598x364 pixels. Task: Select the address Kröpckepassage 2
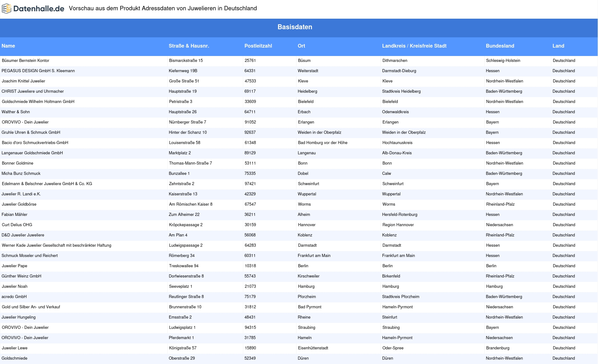click(186, 225)
